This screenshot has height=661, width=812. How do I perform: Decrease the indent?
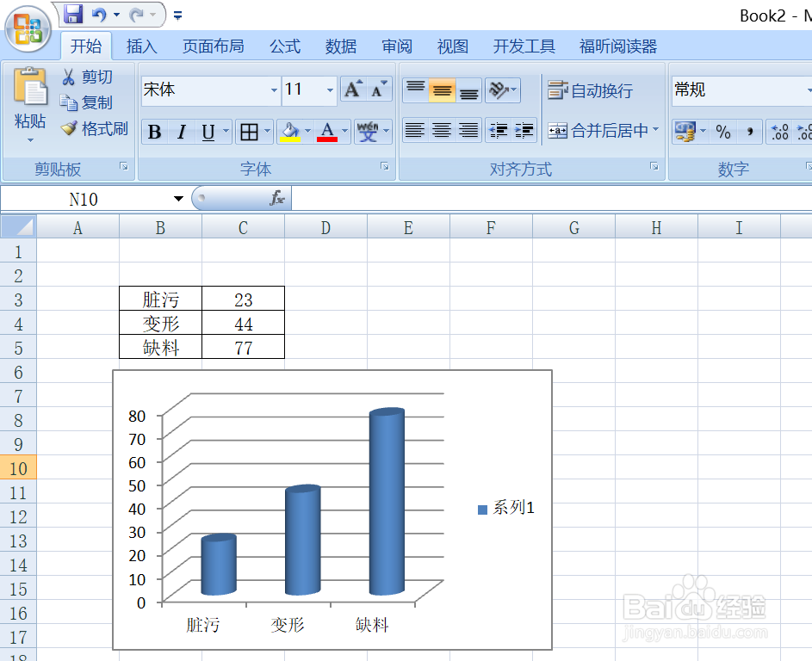[499, 131]
